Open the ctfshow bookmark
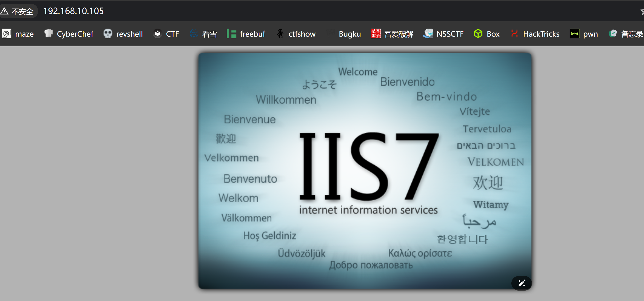 [x=296, y=33]
